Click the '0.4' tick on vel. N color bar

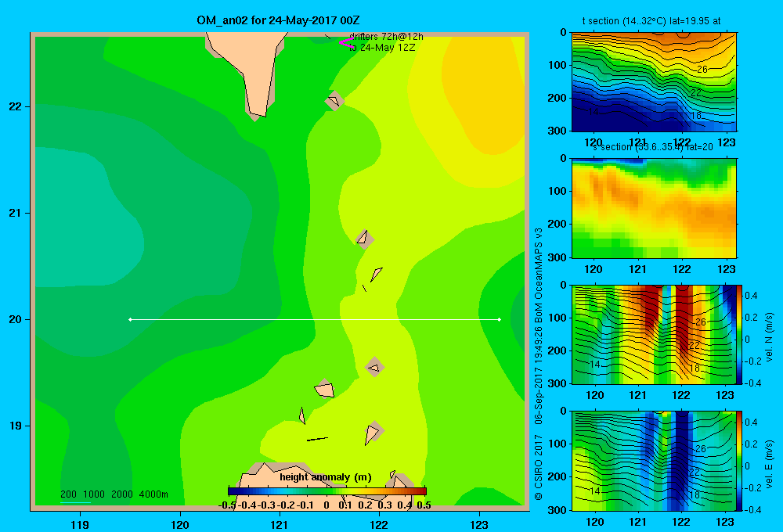coord(751,296)
